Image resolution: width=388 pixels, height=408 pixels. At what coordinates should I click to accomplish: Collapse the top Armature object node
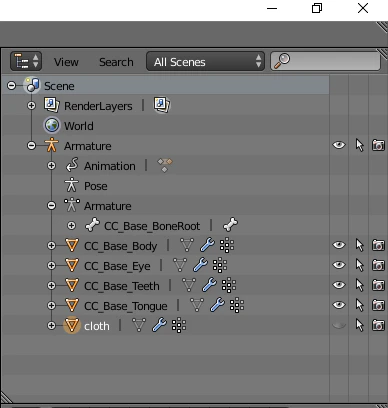pyautogui.click(x=31, y=146)
